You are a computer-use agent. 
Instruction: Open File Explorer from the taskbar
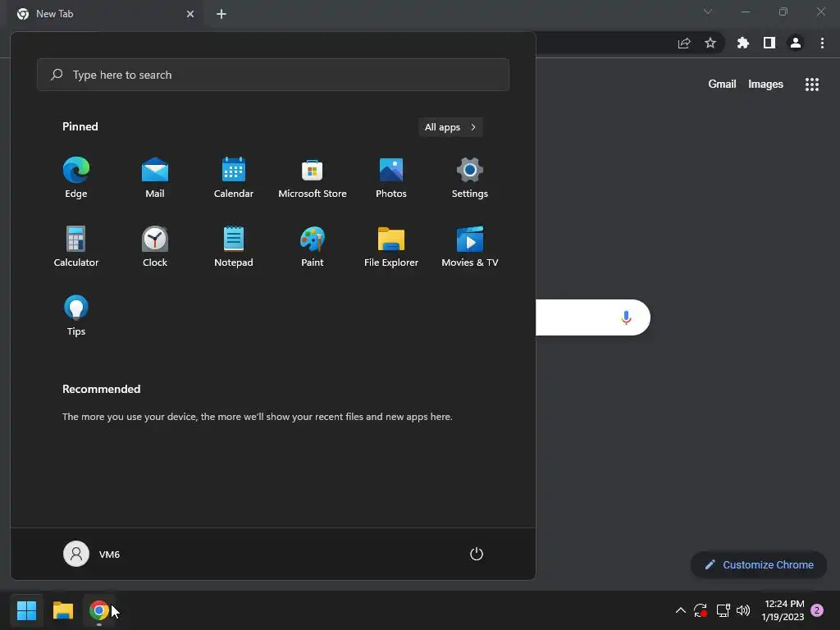62,610
